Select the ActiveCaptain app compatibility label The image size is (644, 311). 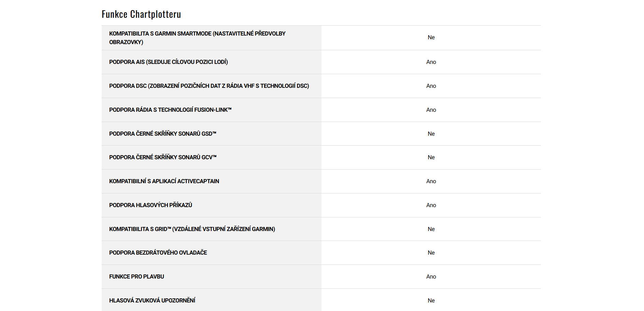[164, 181]
